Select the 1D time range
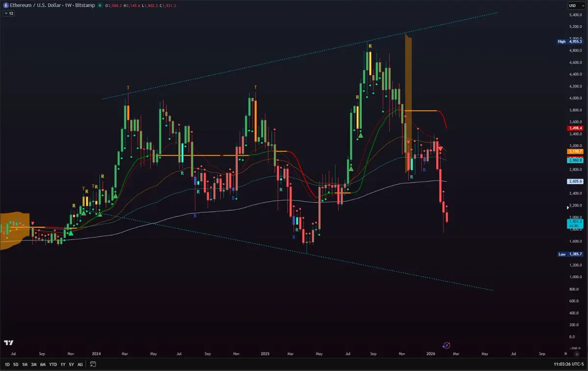The image size is (588, 371). point(7,364)
